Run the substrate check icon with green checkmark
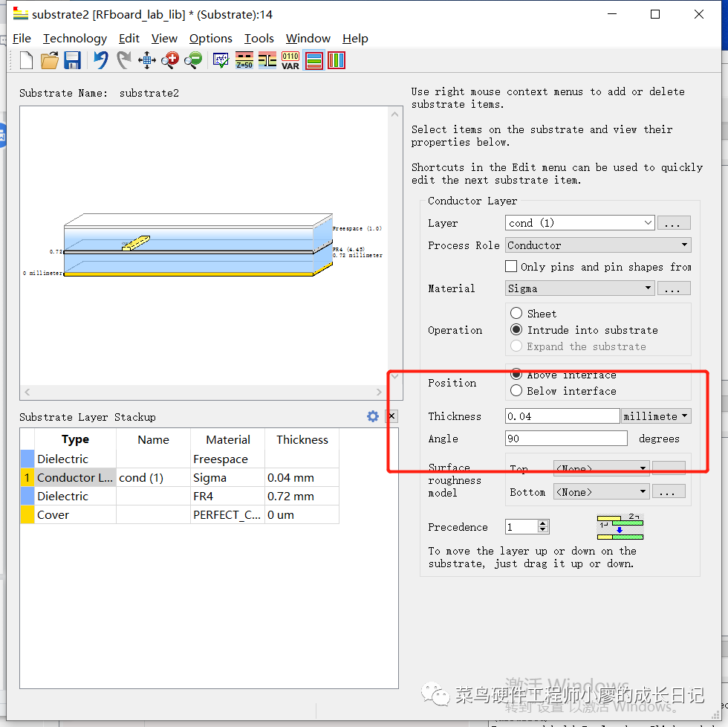The height and width of the screenshot is (727, 728). [221, 60]
